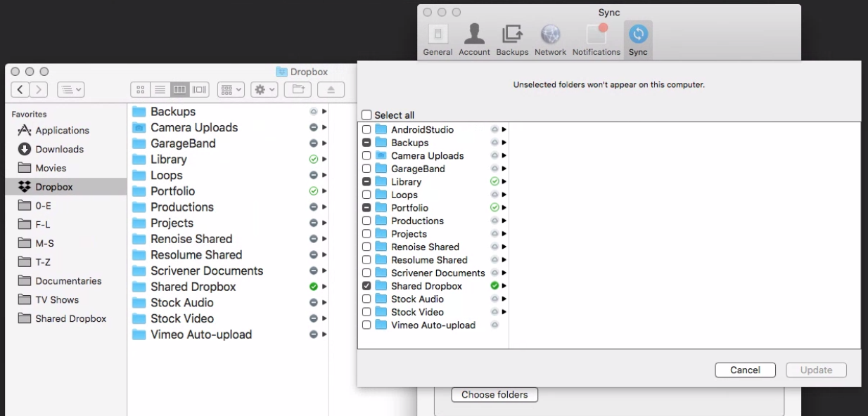Open Finder path list dropdown
868x416 pixels.
[x=70, y=89]
